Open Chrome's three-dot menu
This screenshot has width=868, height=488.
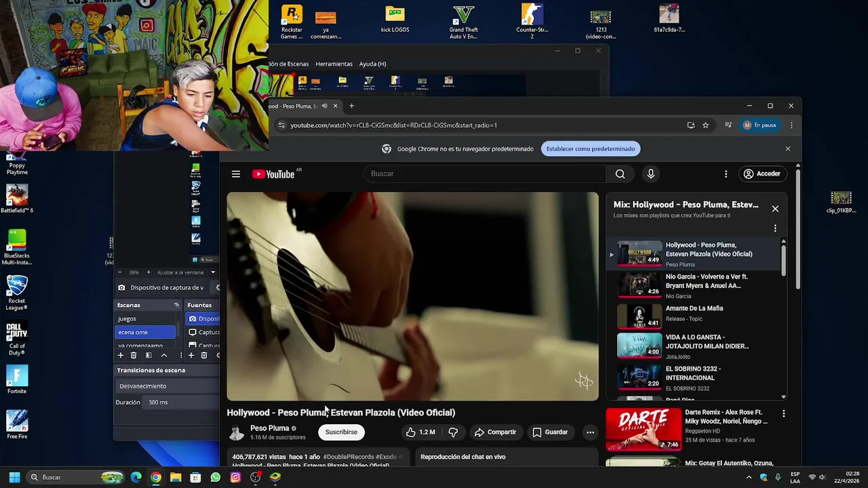791,125
